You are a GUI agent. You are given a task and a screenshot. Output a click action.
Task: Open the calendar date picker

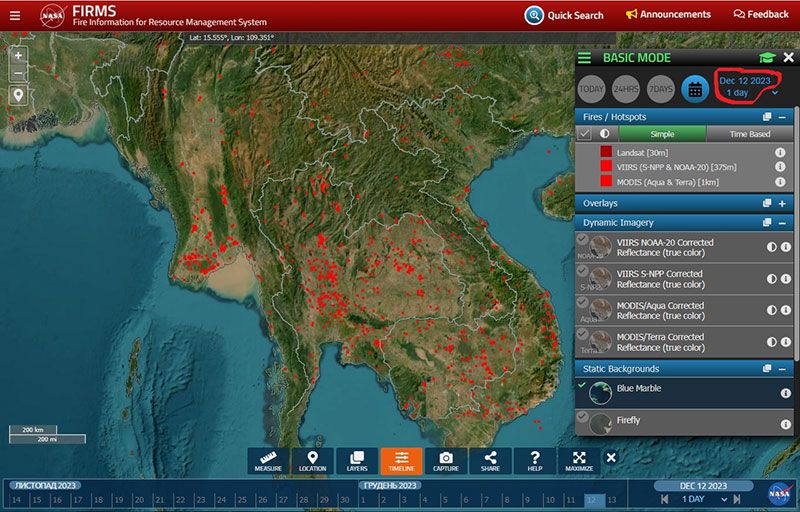click(695, 89)
